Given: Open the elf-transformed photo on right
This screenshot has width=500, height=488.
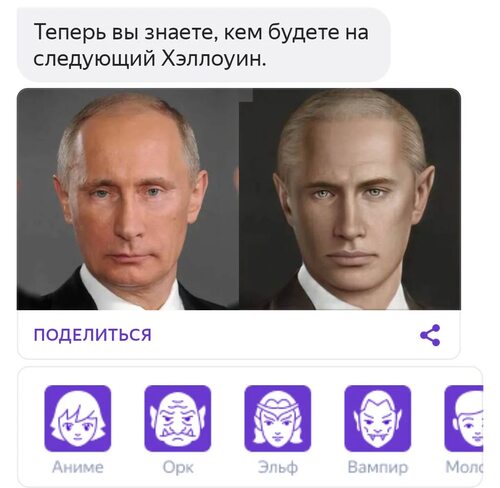Looking at the screenshot, I should pyautogui.click(x=350, y=199).
